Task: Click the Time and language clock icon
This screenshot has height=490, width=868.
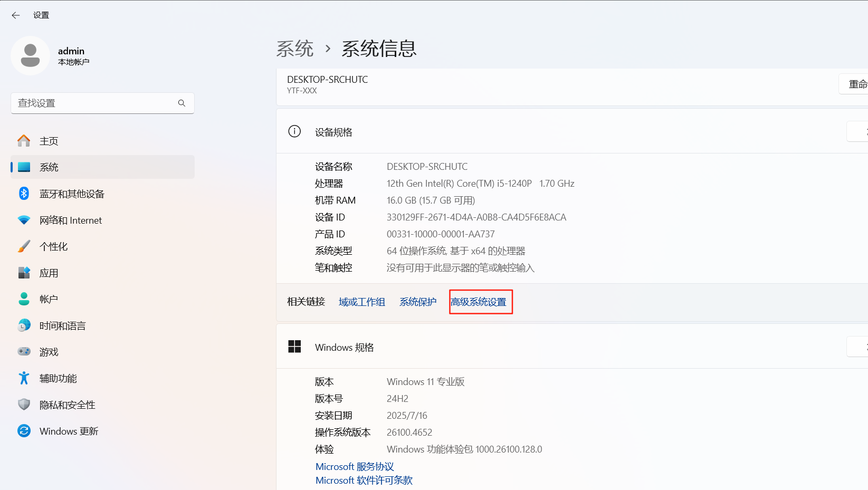Action: click(x=24, y=325)
